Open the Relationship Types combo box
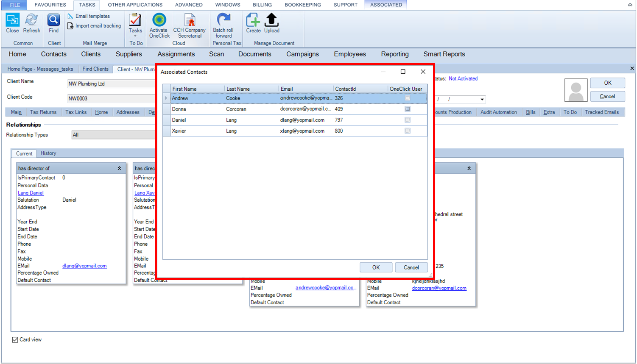 113,135
